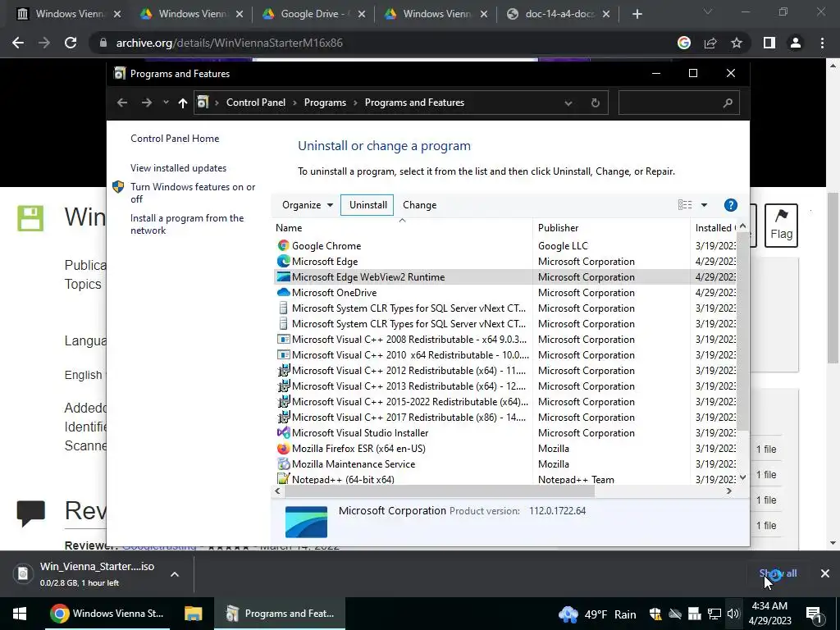Image resolution: width=840 pixels, height=630 pixels.
Task: Open Chrome three-dot menu
Action: point(822,43)
